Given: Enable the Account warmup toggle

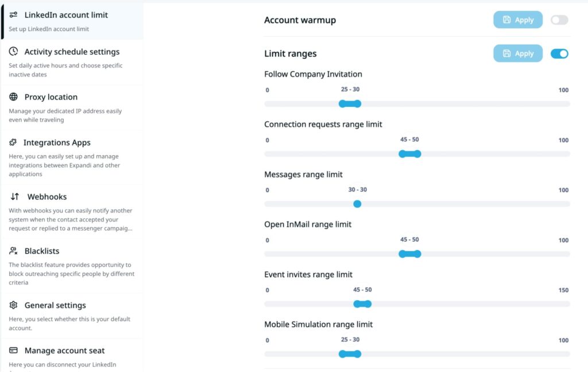Looking at the screenshot, I should tap(559, 20).
